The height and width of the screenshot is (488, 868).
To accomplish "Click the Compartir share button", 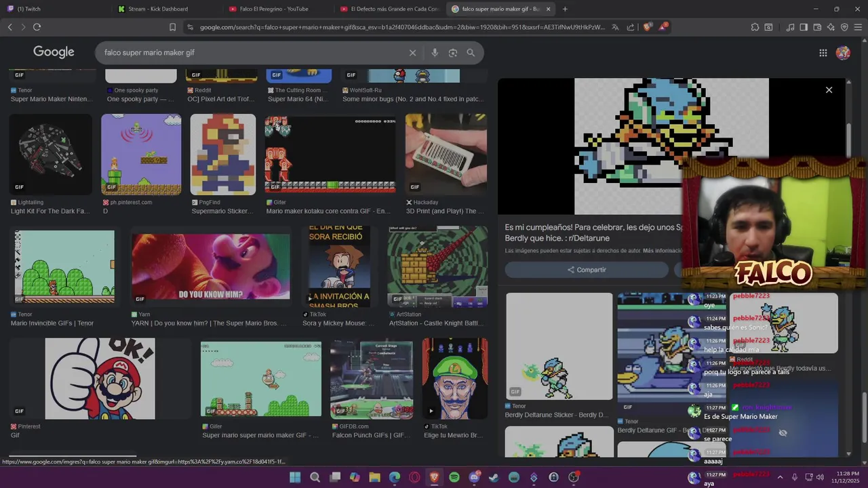I will tap(587, 270).
